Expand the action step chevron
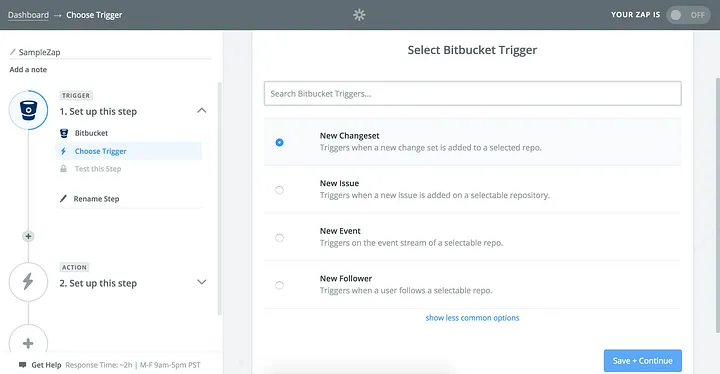 coord(202,282)
